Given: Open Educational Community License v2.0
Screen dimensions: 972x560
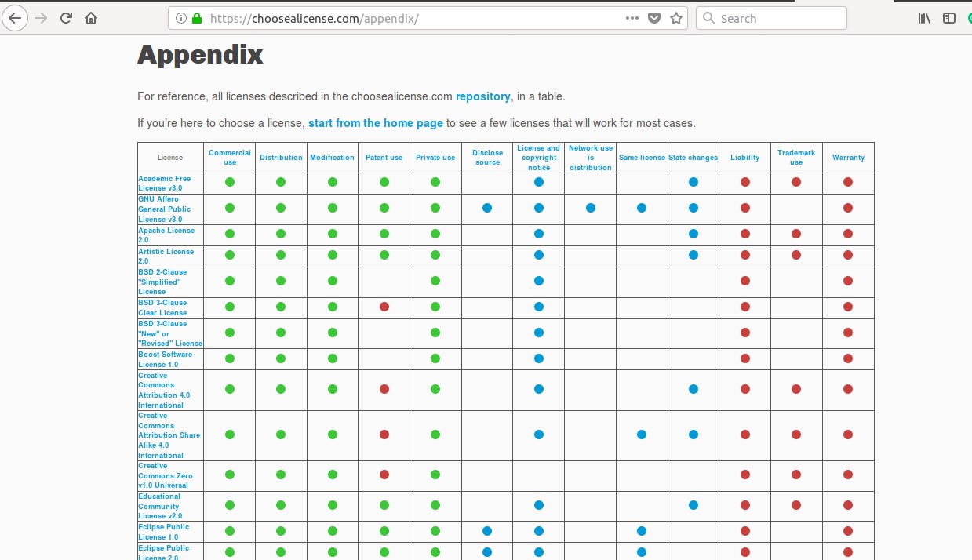Looking at the screenshot, I should 160,506.
